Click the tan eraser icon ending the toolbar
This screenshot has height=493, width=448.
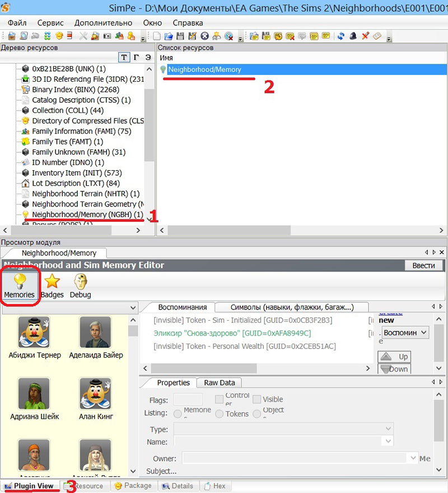(377, 36)
